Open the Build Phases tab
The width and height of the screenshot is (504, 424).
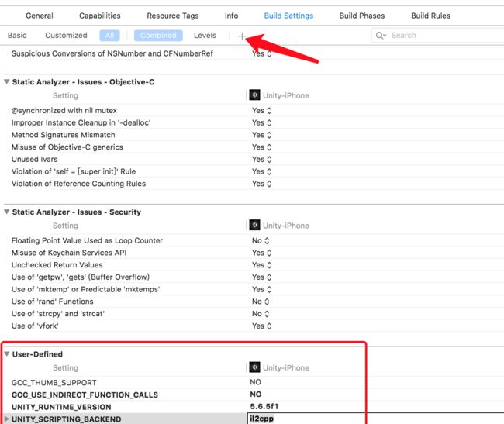pyautogui.click(x=362, y=16)
